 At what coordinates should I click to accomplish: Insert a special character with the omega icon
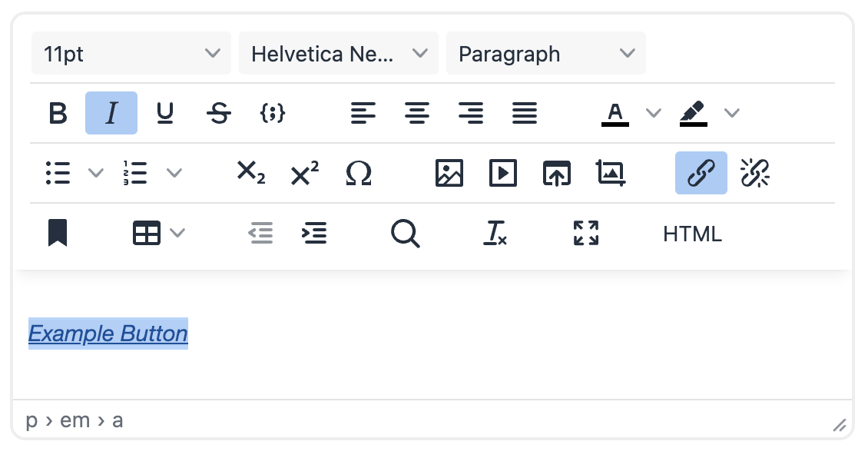pyautogui.click(x=359, y=173)
